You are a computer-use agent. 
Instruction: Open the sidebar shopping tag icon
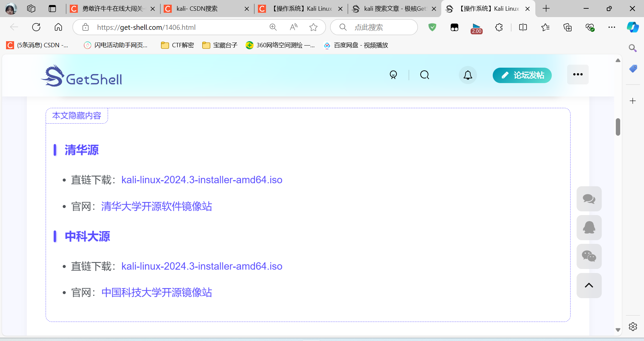pyautogui.click(x=633, y=69)
